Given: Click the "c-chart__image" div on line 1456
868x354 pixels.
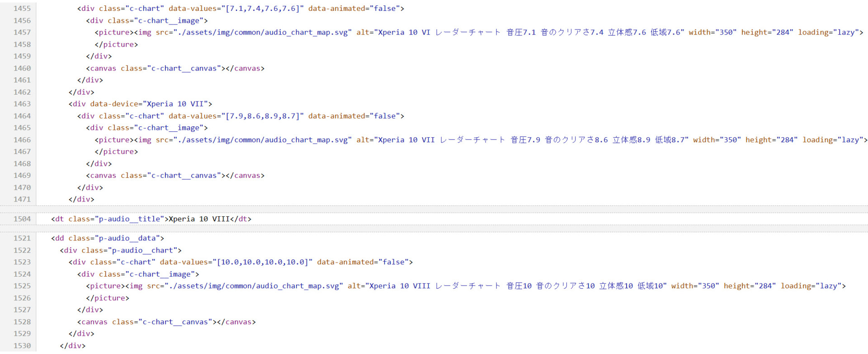Looking at the screenshot, I should [x=147, y=21].
